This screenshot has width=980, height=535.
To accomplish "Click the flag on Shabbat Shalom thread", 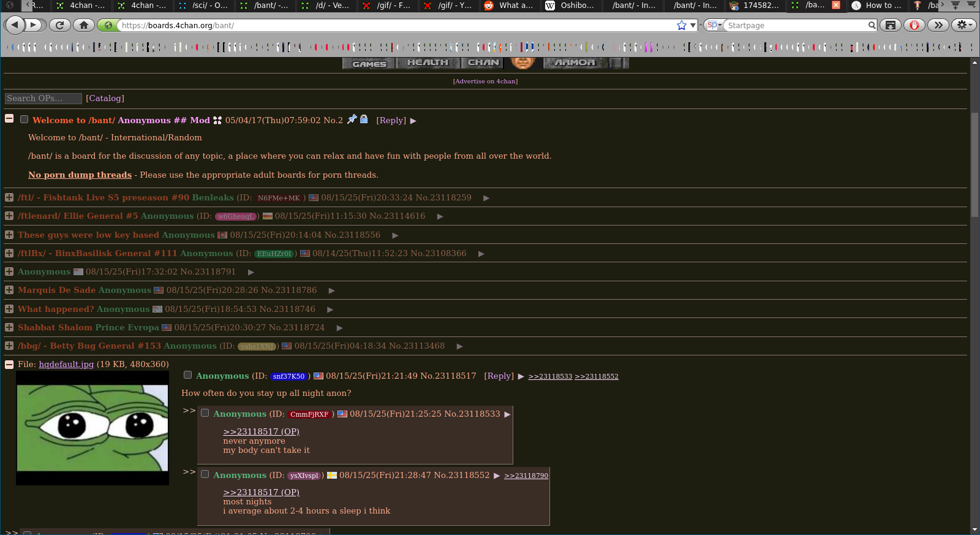I will 167,328.
